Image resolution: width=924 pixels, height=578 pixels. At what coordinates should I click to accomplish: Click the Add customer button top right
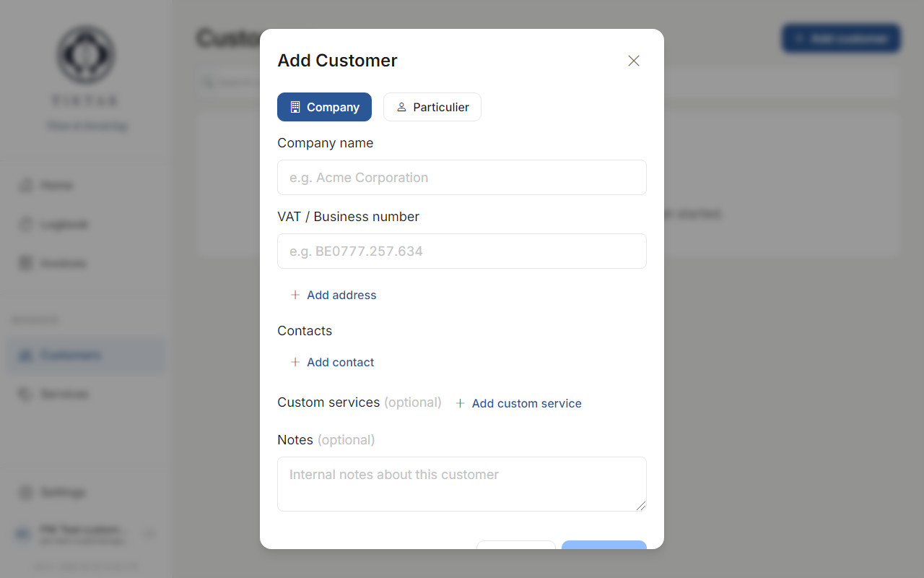841,38
